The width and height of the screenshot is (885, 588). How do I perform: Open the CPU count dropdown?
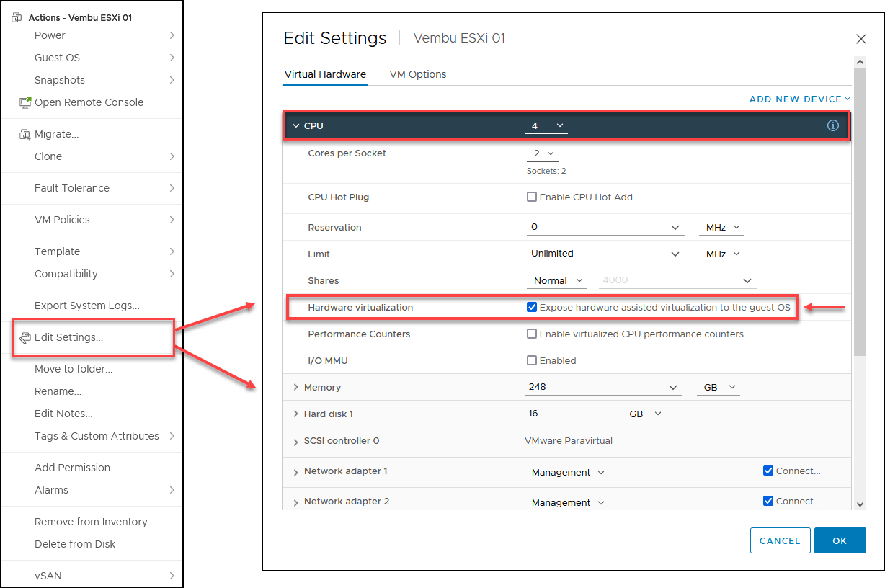click(x=546, y=126)
